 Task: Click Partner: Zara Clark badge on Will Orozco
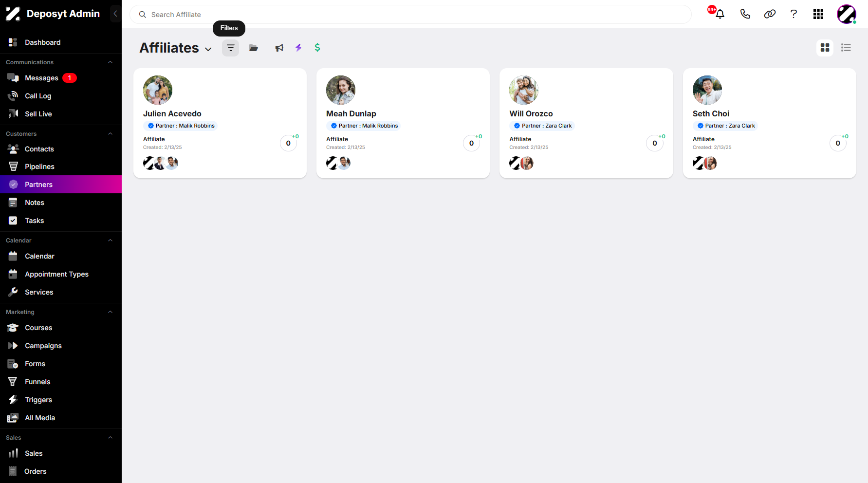click(542, 126)
